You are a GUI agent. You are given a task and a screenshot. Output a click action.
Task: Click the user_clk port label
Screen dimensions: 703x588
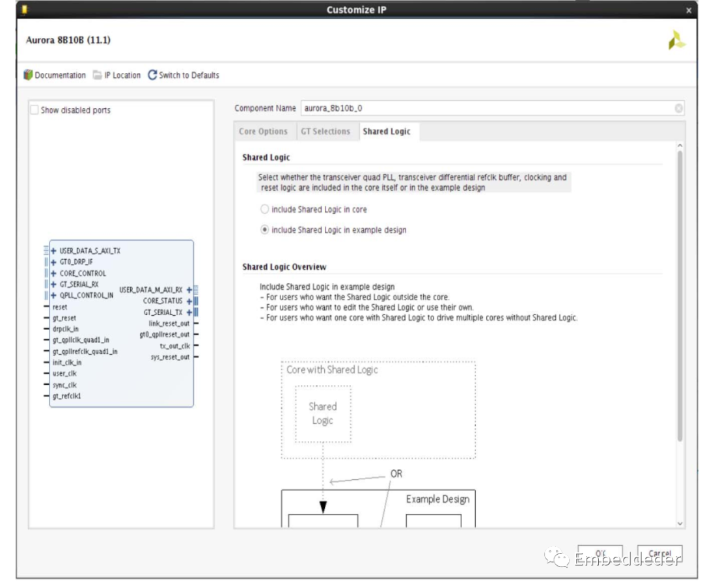(x=64, y=373)
